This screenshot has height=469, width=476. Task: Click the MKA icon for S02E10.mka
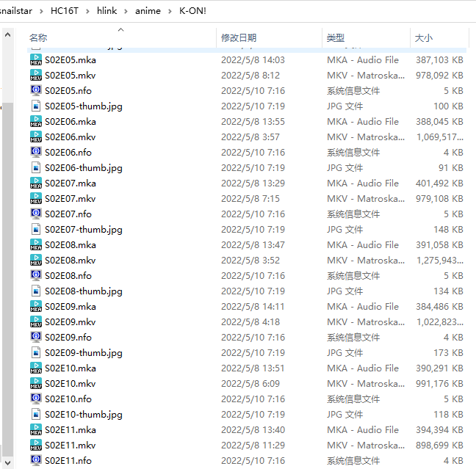click(36, 368)
